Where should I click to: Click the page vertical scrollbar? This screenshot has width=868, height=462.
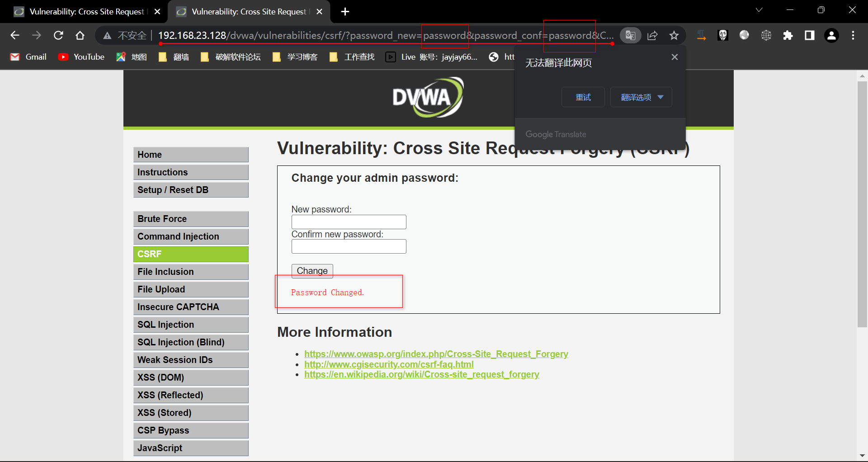[x=862, y=203]
